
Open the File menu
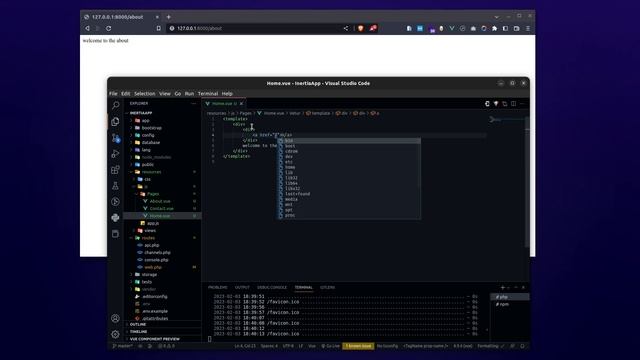(x=113, y=93)
